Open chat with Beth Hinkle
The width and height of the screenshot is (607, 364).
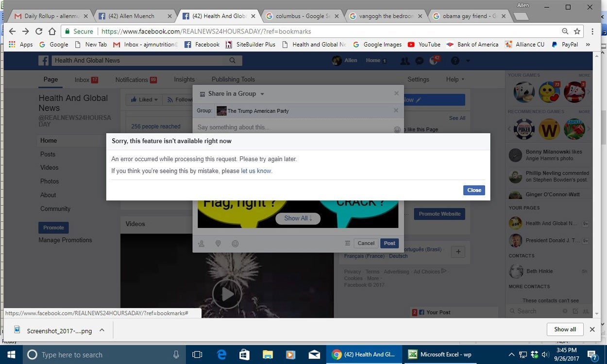(549, 271)
